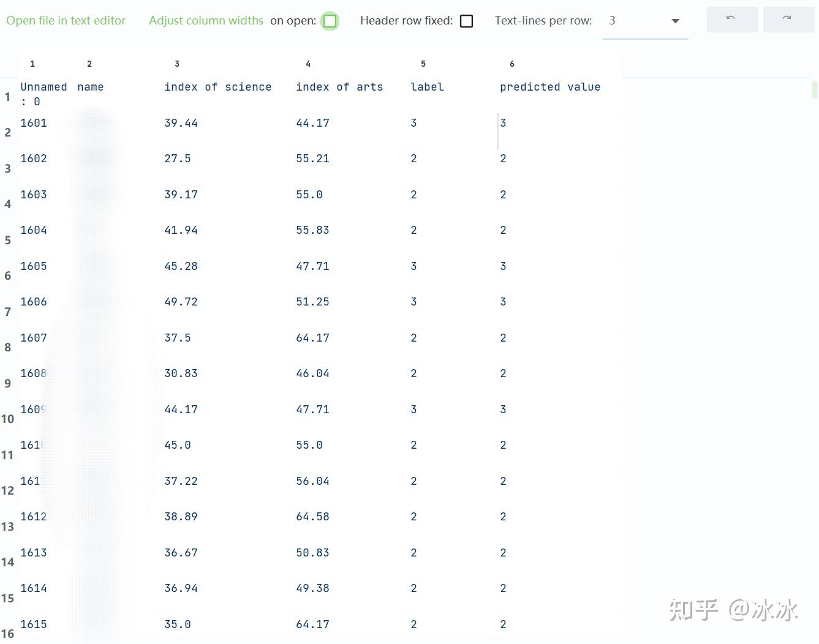Click the 'label' header cell
The height and width of the screenshot is (644, 819).
pyautogui.click(x=427, y=87)
